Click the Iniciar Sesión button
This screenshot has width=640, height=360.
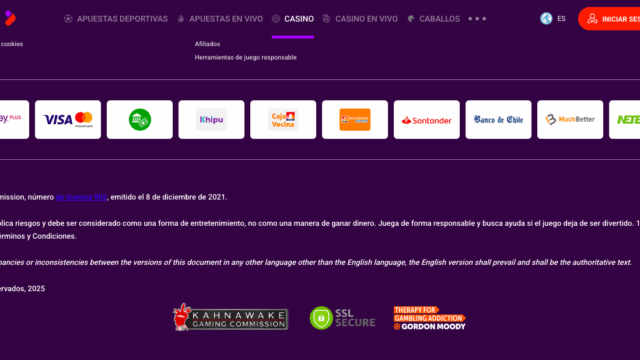coord(609,19)
